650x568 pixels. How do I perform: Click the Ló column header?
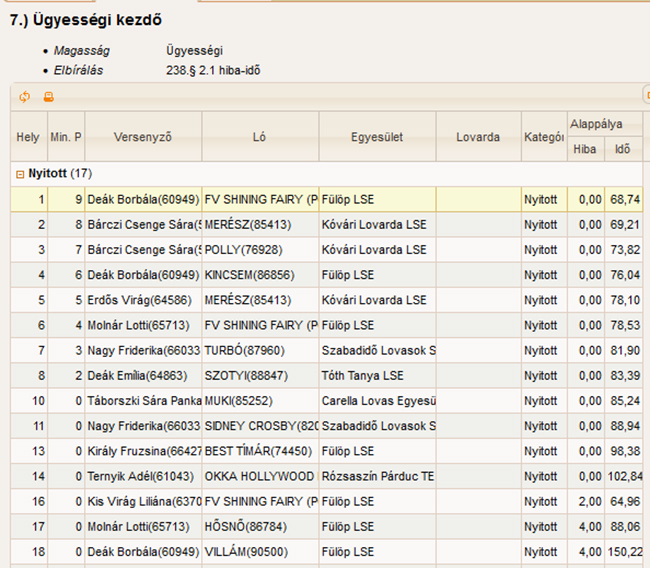tap(260, 137)
